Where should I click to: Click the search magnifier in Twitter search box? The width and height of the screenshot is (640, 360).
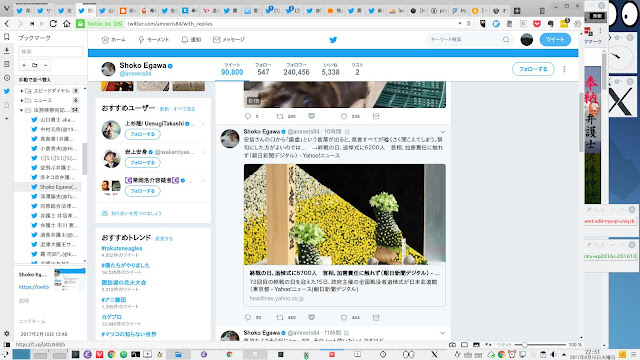click(x=506, y=40)
